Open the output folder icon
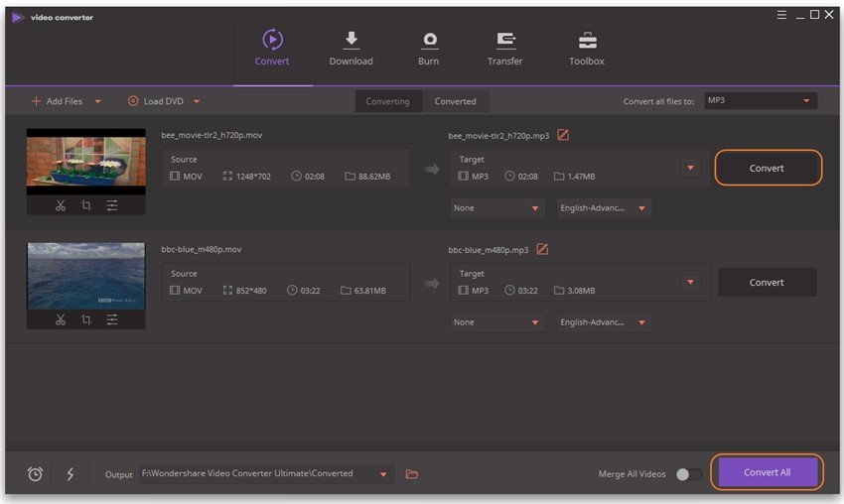This screenshot has width=844, height=504. pos(412,474)
